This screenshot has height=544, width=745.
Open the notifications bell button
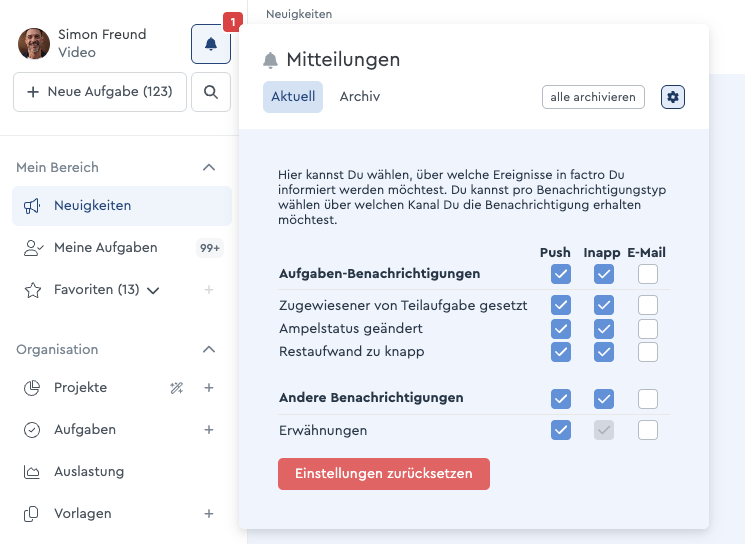point(211,44)
